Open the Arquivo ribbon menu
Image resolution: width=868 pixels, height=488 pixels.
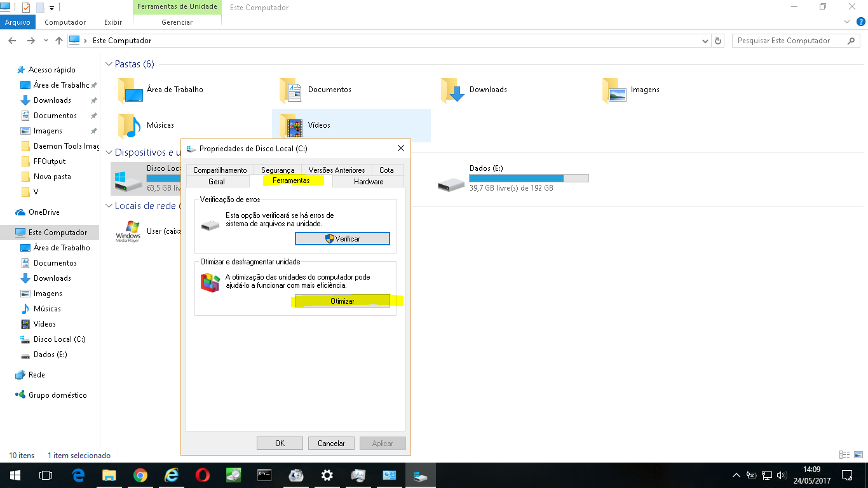pyautogui.click(x=18, y=22)
